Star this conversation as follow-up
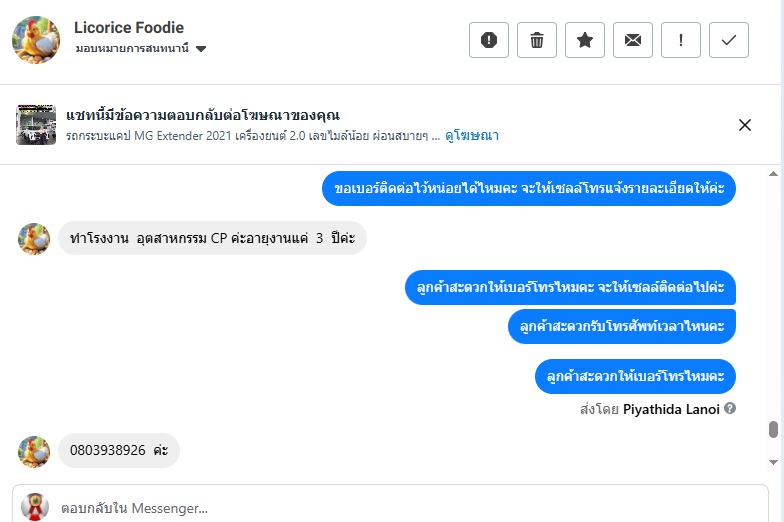Screen dimensions: 784x522 pos(585,40)
